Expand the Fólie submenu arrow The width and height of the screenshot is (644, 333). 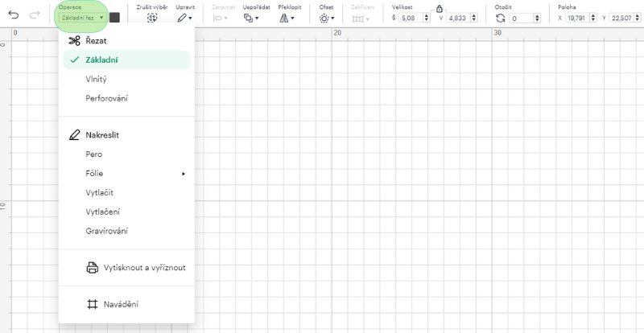[184, 174]
